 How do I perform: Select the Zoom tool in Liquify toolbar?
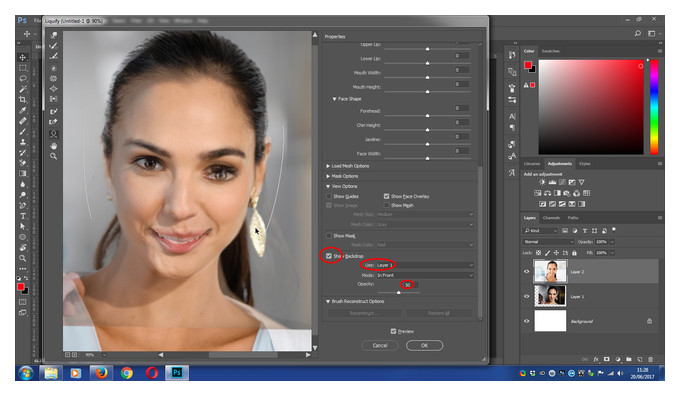[x=54, y=156]
